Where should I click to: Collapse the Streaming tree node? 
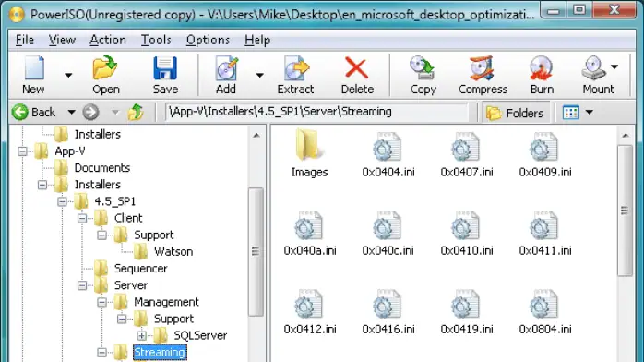(x=101, y=353)
